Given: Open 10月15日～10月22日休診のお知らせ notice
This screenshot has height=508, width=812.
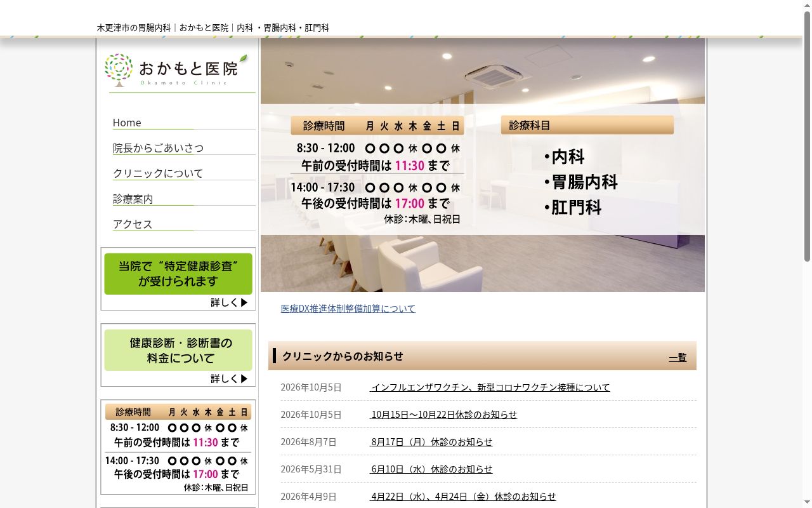Looking at the screenshot, I should point(443,415).
